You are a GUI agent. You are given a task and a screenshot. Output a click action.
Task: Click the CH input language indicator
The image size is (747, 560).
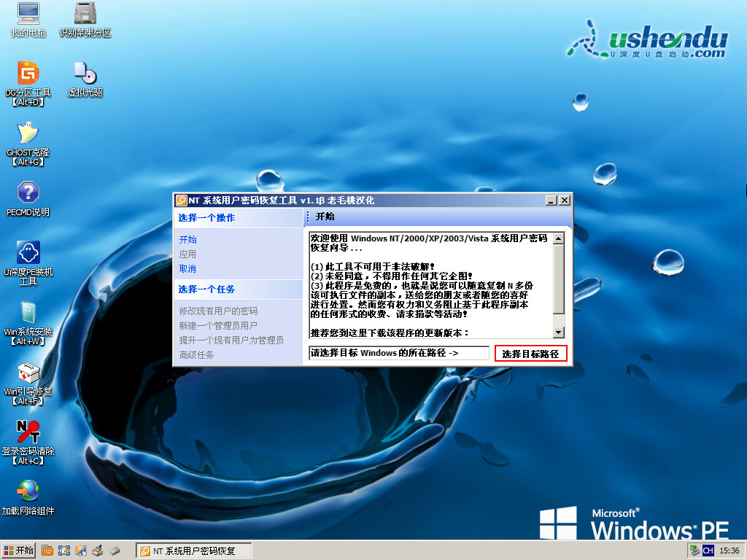(x=708, y=551)
